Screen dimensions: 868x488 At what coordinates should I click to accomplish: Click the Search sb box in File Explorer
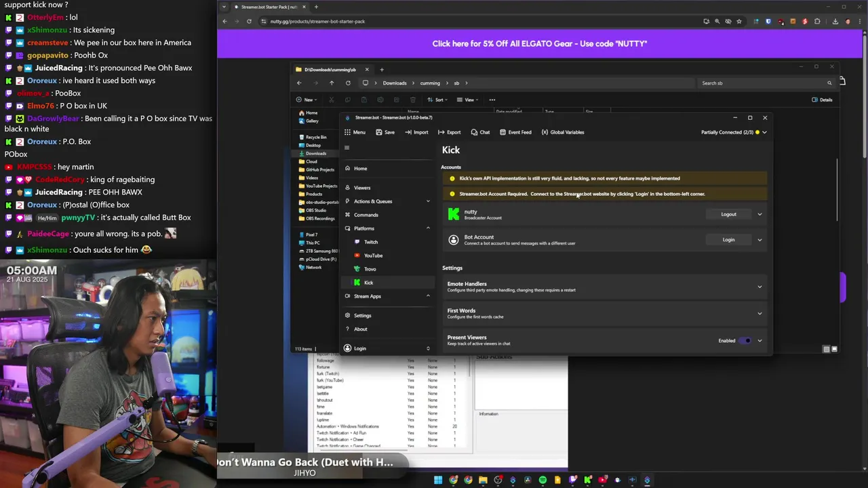(x=766, y=83)
